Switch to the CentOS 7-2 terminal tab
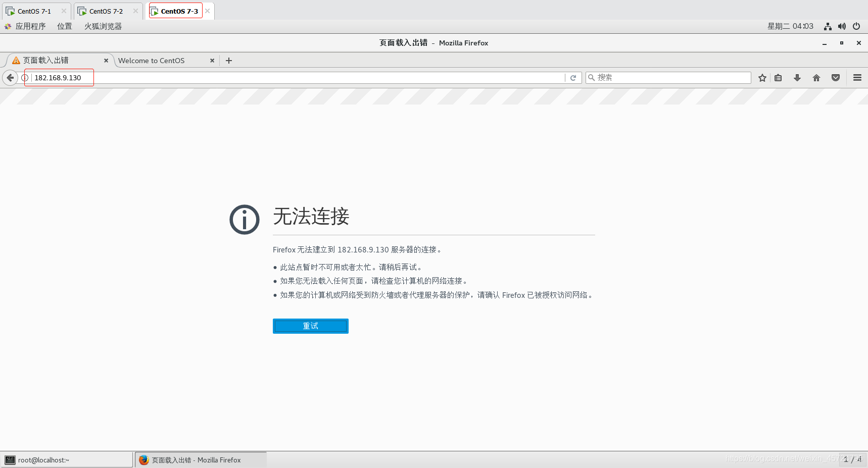The height and width of the screenshot is (468, 868). [105, 11]
